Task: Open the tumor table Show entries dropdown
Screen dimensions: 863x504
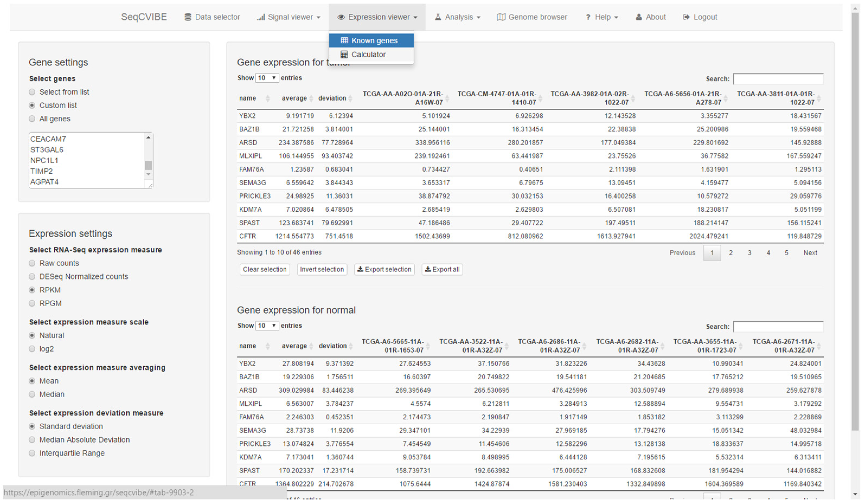Action: (267, 78)
